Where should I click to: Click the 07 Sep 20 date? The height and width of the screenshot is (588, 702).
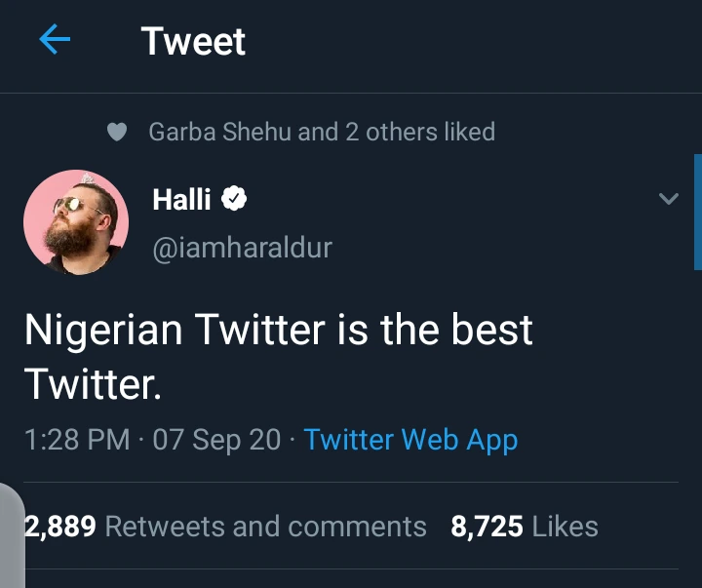tap(216, 440)
